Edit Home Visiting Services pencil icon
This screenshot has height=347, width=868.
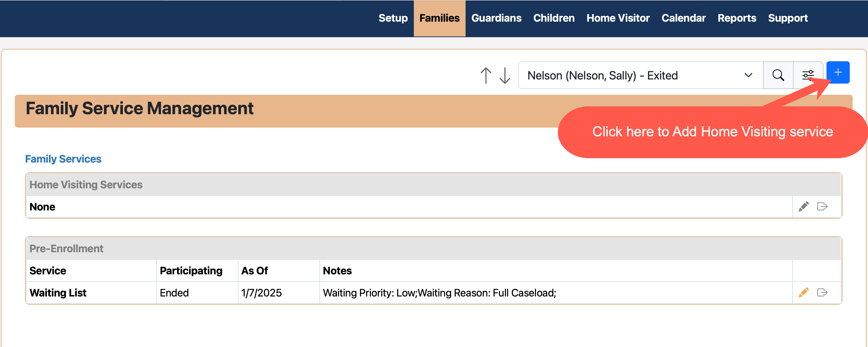click(803, 206)
